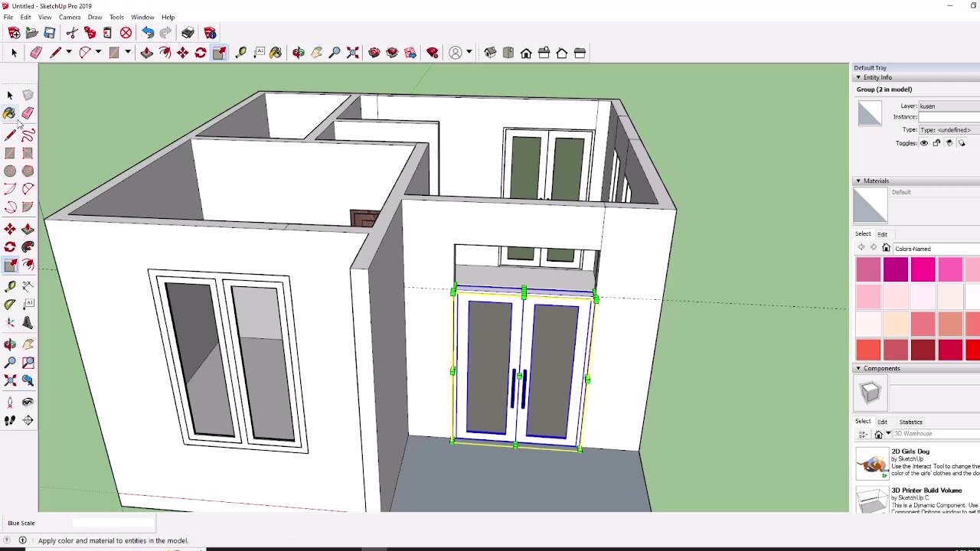The image size is (980, 551).
Task: Go to materials home library icon
Action: pos(886,248)
